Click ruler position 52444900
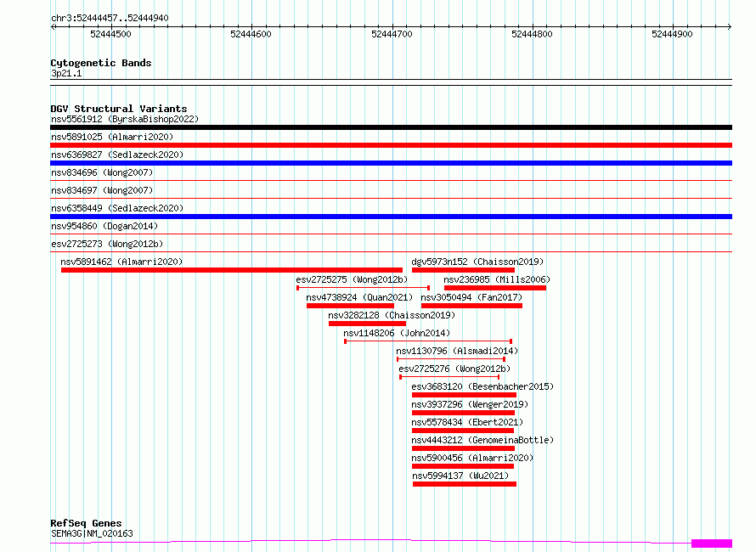 tap(672, 34)
